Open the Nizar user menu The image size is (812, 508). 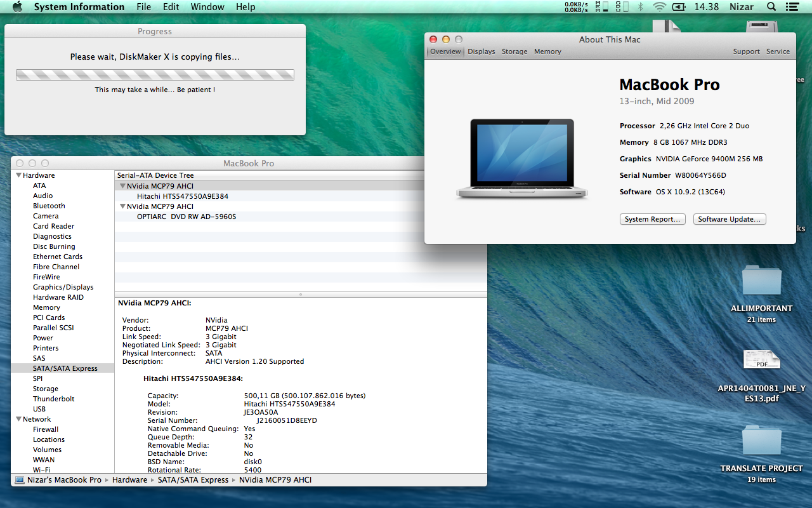click(x=742, y=7)
